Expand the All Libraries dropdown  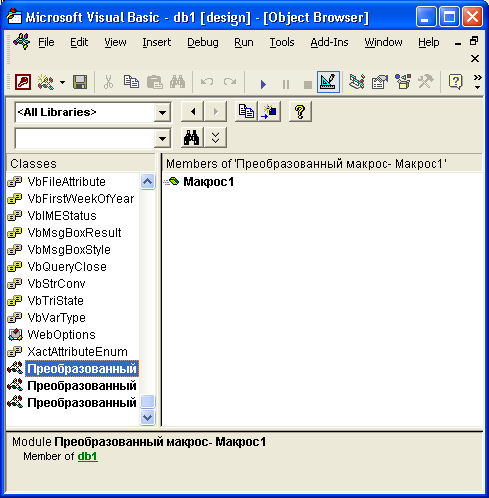coord(163,113)
